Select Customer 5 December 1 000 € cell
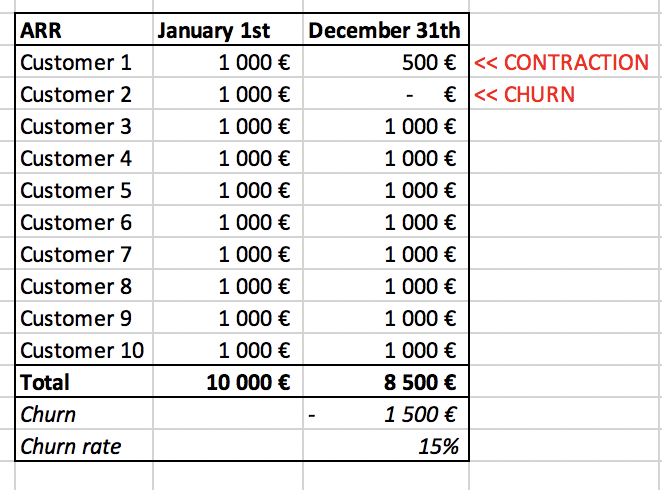 [386, 190]
